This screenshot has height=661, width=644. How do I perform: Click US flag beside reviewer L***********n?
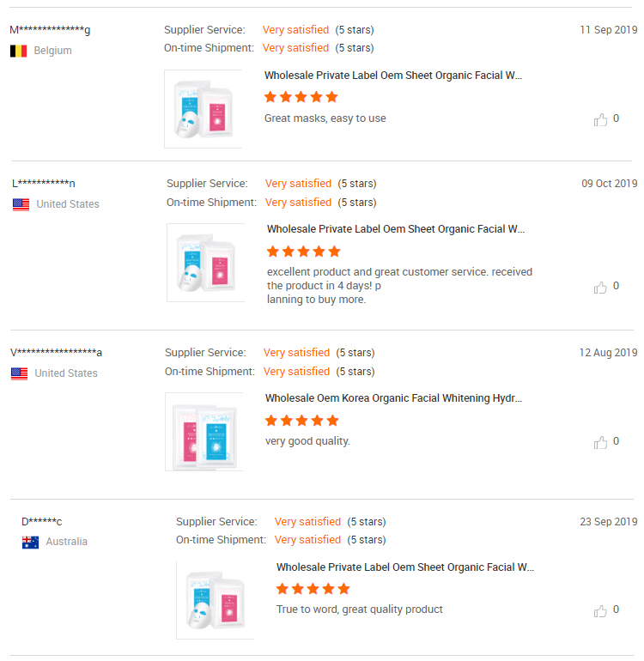click(x=21, y=204)
